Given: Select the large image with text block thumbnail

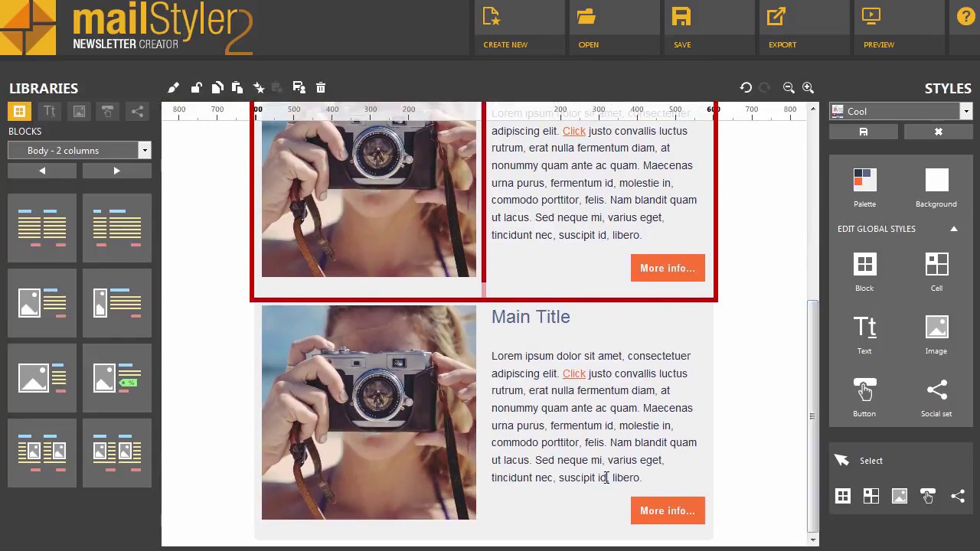Looking at the screenshot, I should [x=42, y=378].
